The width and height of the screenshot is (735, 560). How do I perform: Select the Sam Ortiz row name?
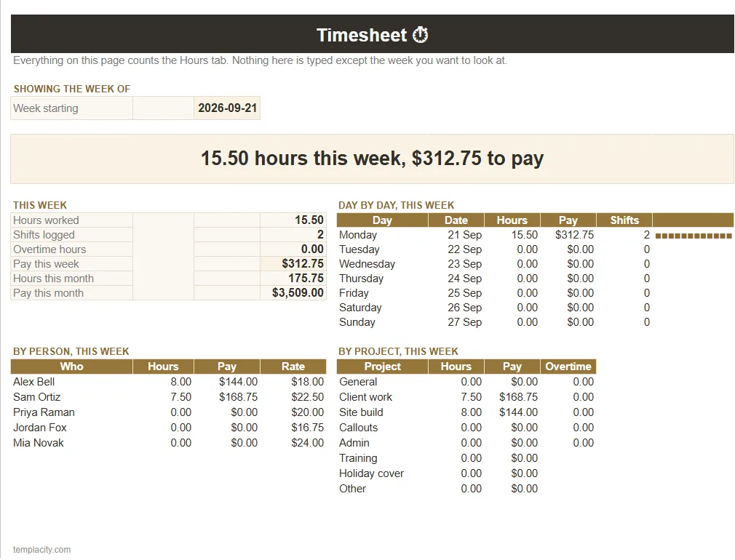point(36,397)
